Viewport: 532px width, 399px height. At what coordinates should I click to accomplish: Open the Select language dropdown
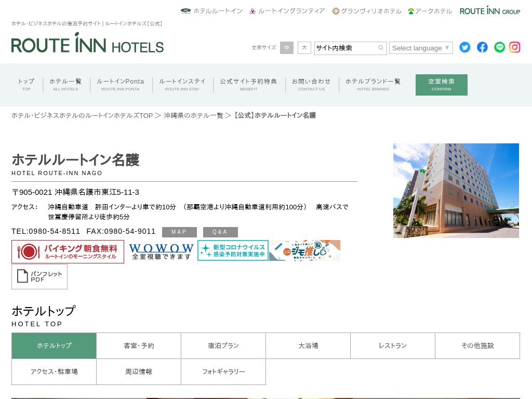(421, 48)
